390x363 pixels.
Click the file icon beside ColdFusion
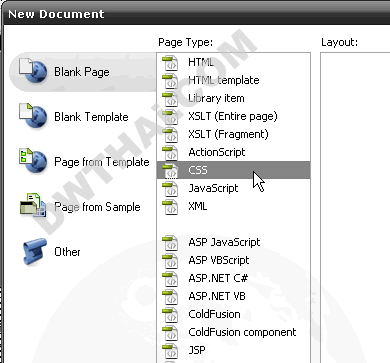[x=170, y=315]
